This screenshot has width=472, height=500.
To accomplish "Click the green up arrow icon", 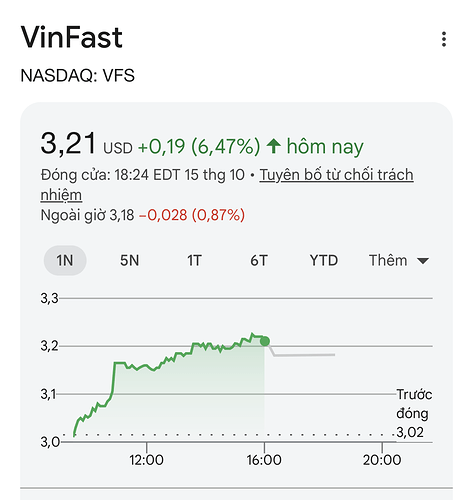I will 274,146.
